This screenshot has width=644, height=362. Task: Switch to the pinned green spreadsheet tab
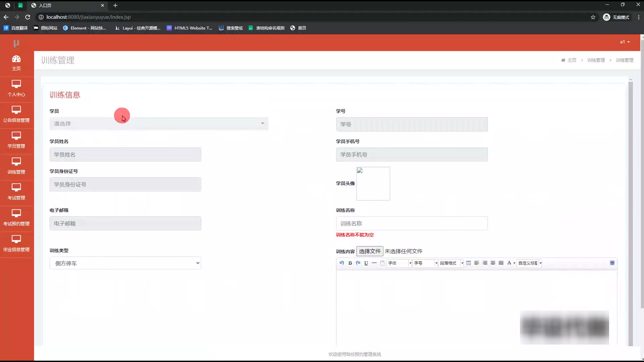20,5
